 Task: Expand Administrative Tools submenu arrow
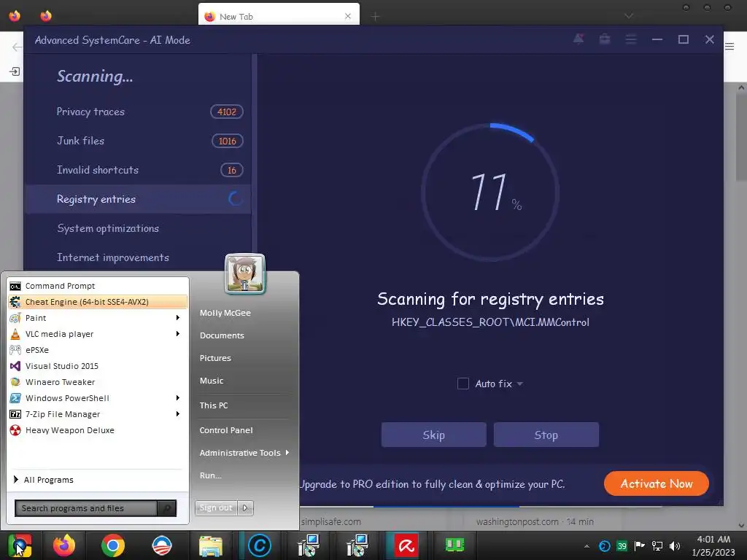[287, 452]
